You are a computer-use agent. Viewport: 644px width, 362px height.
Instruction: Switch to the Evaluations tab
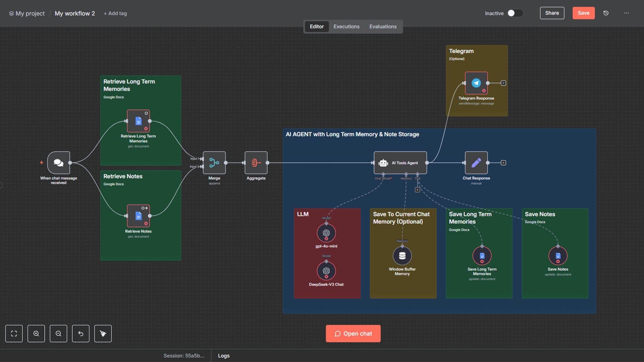(383, 26)
